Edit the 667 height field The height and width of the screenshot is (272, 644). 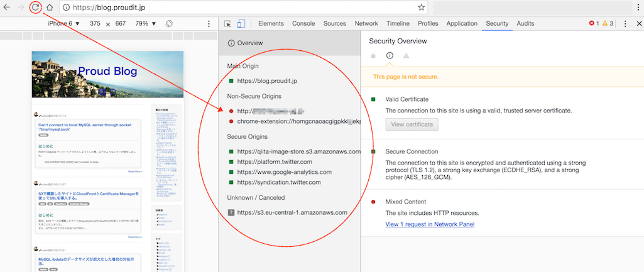(x=121, y=24)
